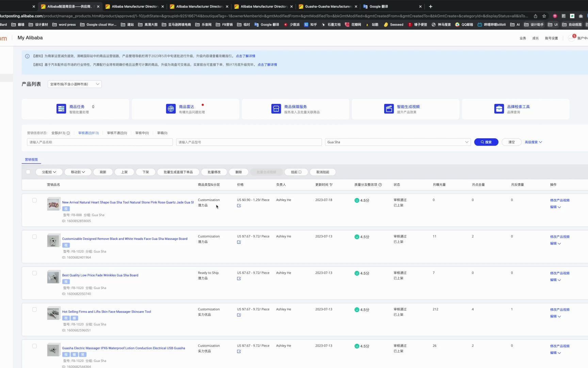This screenshot has height=368, width=588.
Task: Click the bookmark star icon in the address bar
Action: click(x=544, y=16)
